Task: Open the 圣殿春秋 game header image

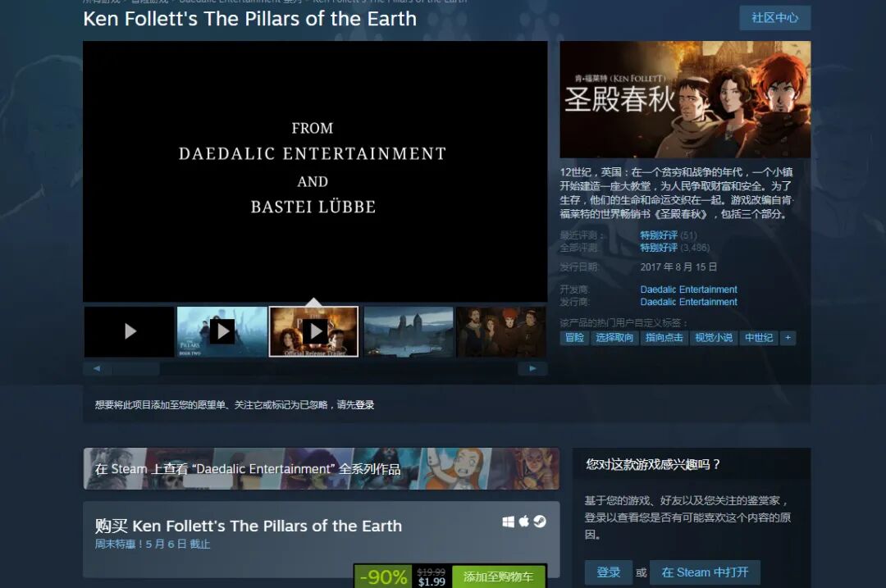Action: pos(685,99)
